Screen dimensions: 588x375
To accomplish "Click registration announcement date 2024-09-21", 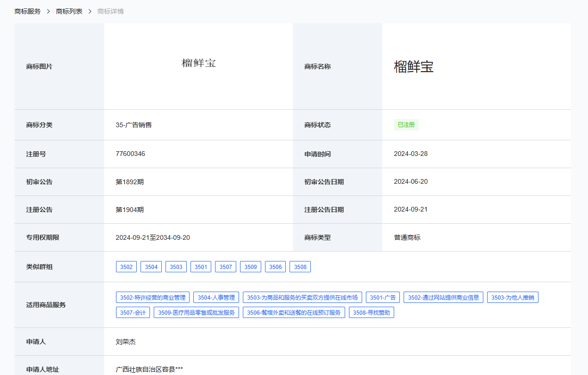I will (x=411, y=209).
